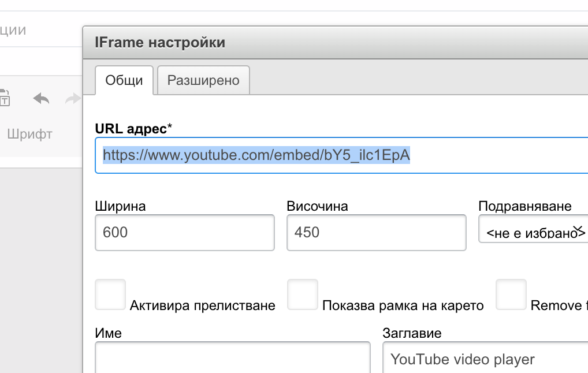Click the empty Име input field

point(233,357)
